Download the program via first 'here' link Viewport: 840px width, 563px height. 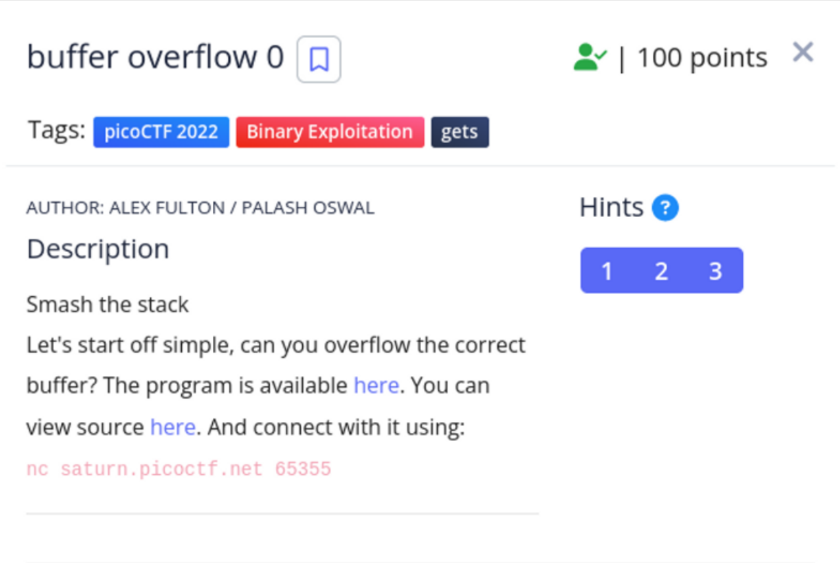click(376, 385)
